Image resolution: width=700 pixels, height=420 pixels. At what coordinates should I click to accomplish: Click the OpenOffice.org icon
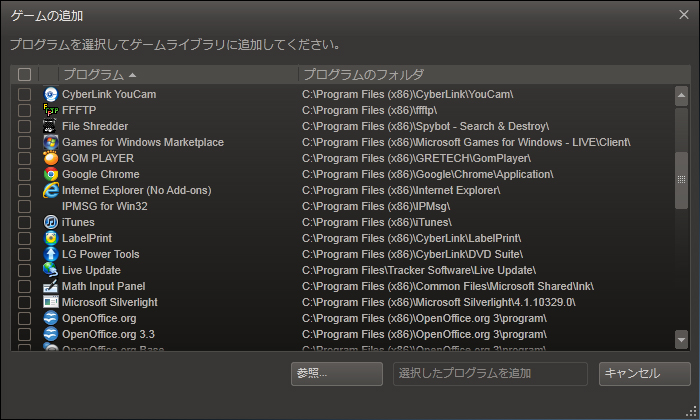[x=50, y=318]
